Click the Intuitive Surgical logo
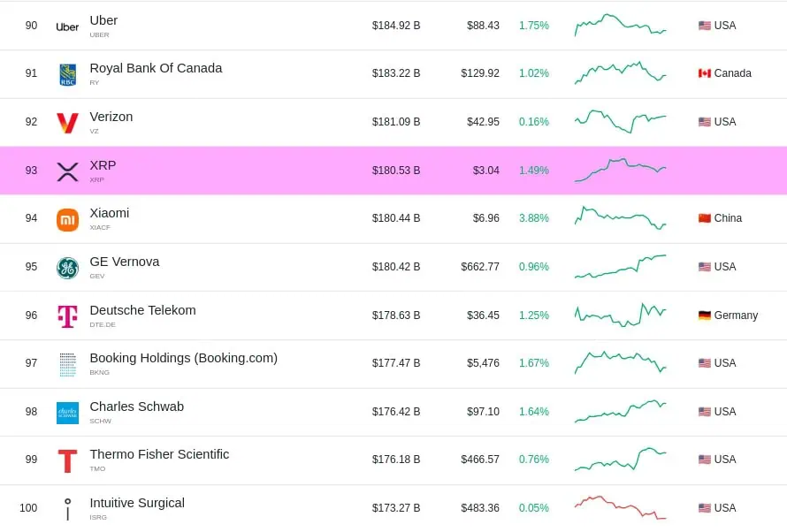Viewport: 787px width, 532px height. pos(68,509)
